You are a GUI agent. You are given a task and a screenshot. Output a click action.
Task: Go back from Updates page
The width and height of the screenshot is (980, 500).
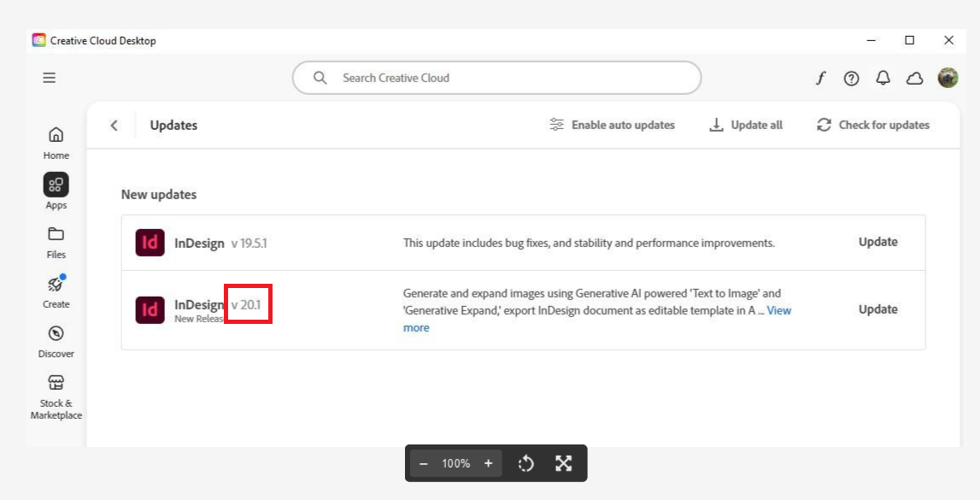[x=114, y=126]
